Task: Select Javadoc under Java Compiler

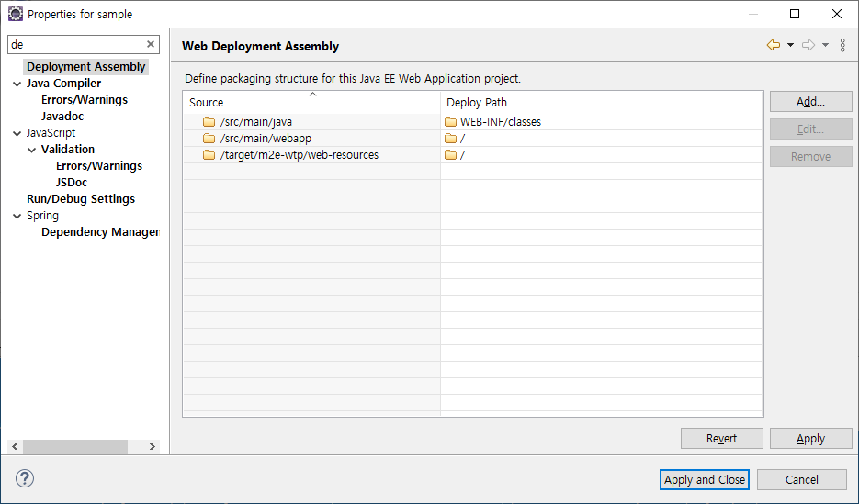Action: (62, 117)
